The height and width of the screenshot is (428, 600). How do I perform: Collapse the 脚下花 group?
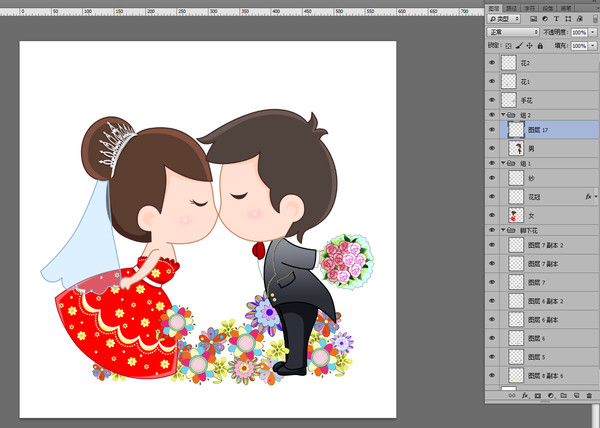point(503,230)
